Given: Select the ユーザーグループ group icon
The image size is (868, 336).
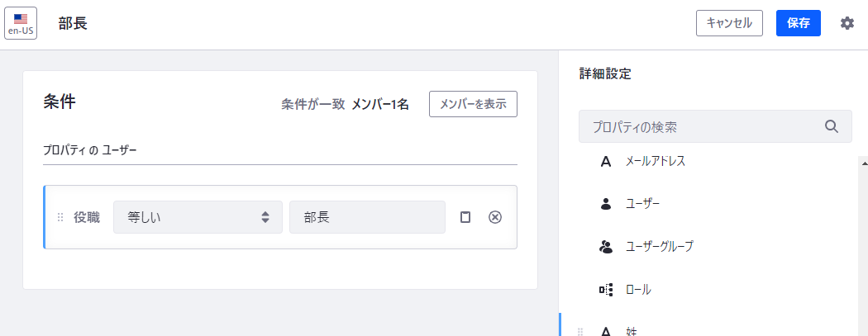Looking at the screenshot, I should 605,246.
